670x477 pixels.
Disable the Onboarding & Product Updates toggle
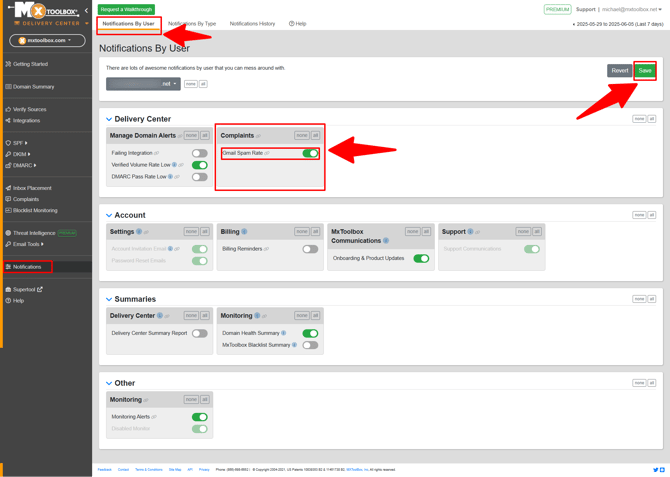point(421,258)
